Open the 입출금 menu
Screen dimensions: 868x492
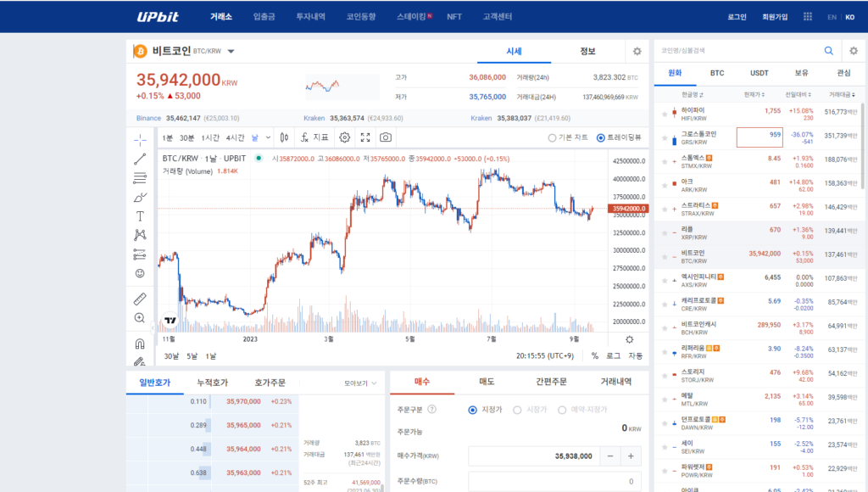tap(264, 17)
